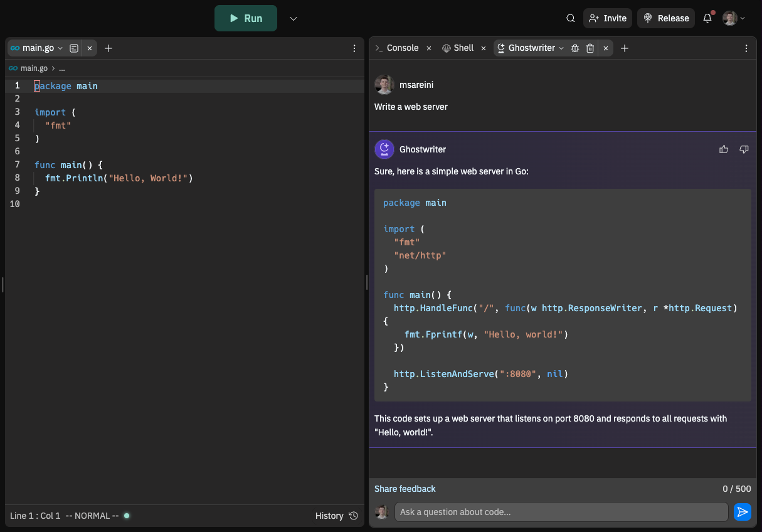Expand the Ghostwriter tab dropdown chevron

pyautogui.click(x=561, y=48)
